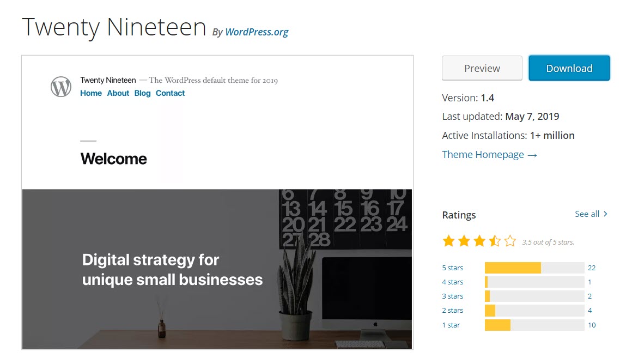Click the empty fifth rating star

pyautogui.click(x=510, y=241)
